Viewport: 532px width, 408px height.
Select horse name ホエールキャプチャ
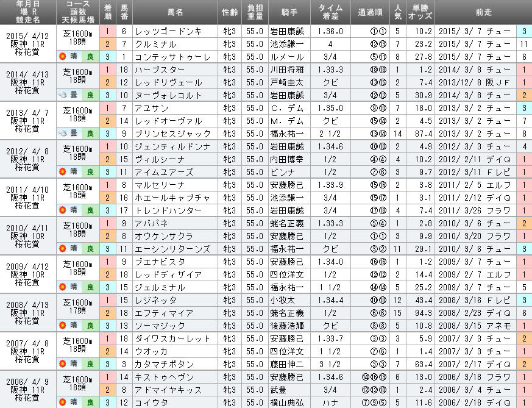tap(172, 198)
